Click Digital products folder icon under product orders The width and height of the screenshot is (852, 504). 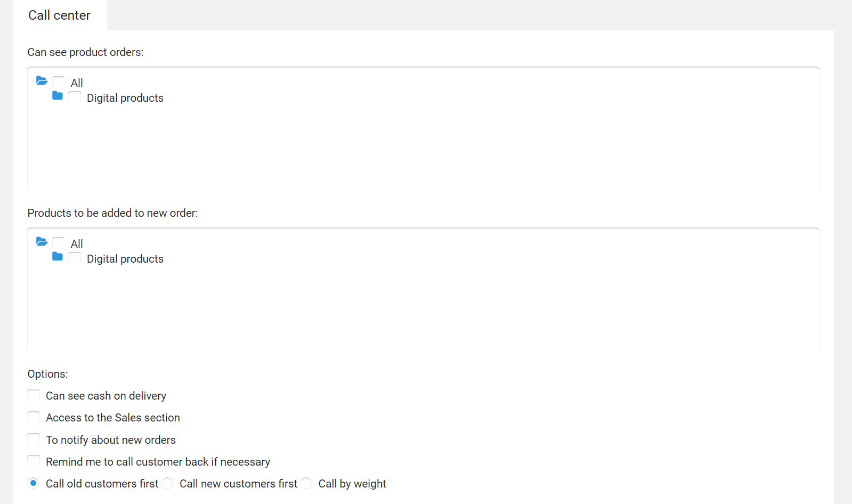click(x=58, y=96)
